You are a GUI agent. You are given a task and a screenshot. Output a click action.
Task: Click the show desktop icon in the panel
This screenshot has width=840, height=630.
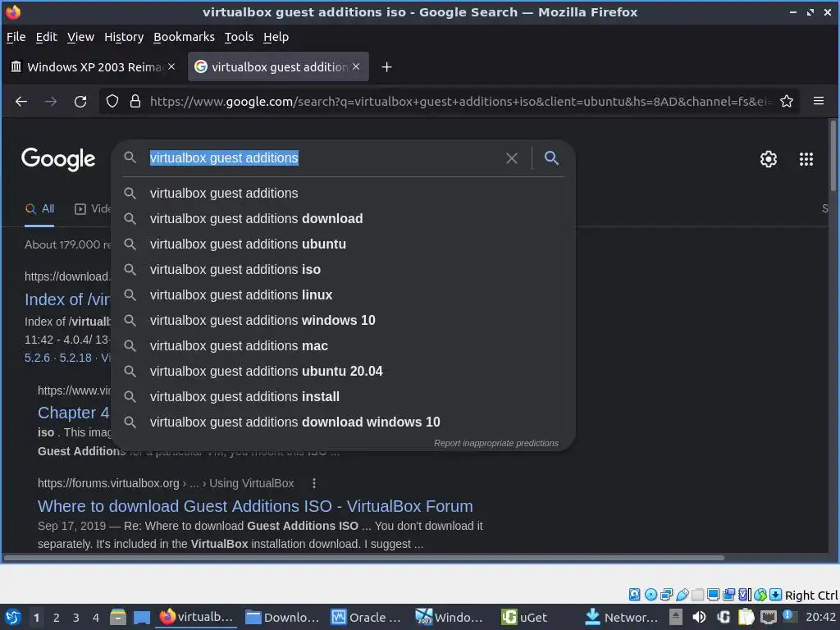point(141,617)
